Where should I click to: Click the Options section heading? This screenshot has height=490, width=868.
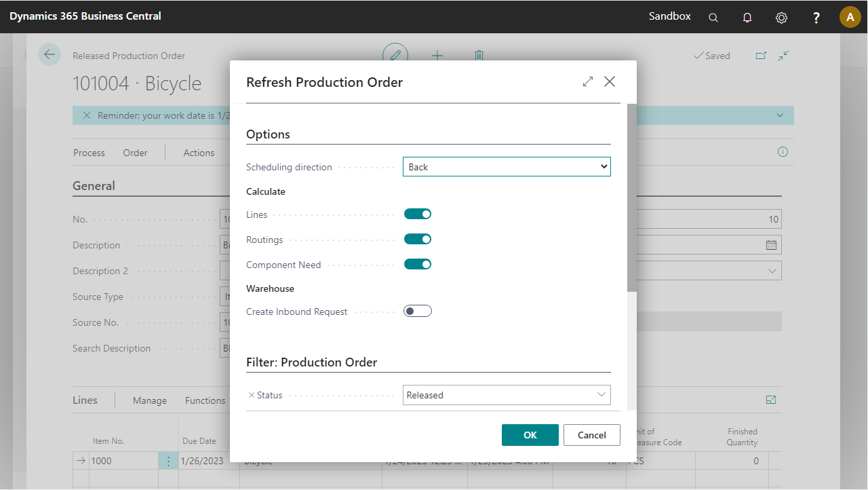coord(268,134)
